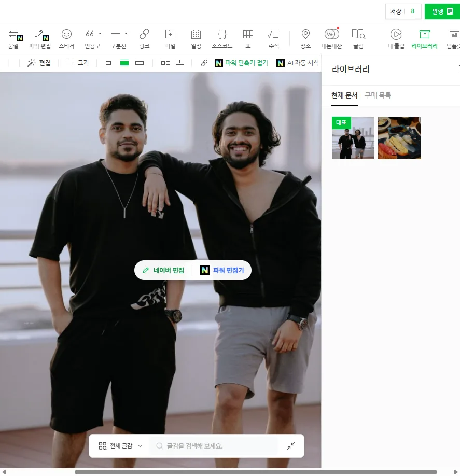The width and height of the screenshot is (460, 476).
Task: Click the 편집 magic wand image edit button
Action: point(39,63)
